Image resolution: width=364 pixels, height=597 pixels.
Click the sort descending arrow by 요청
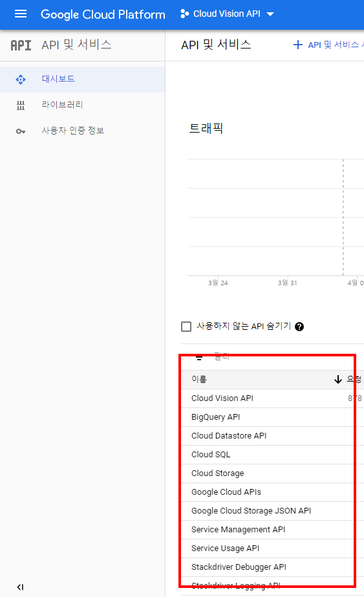[x=337, y=379]
